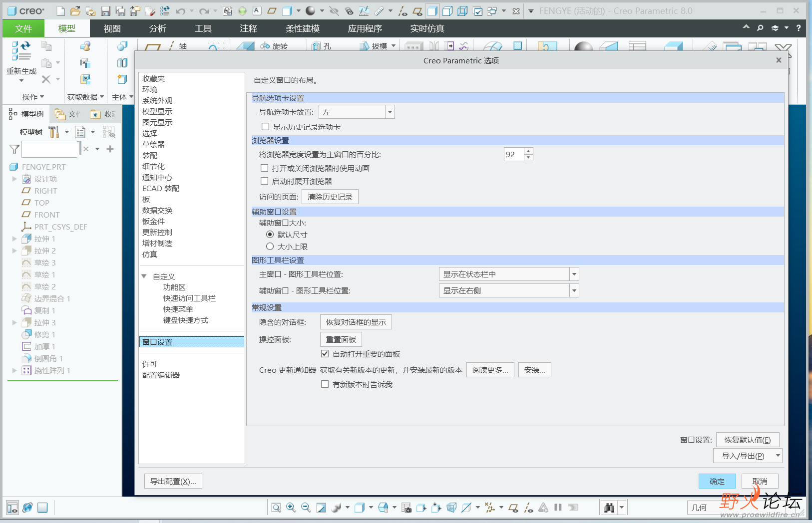Open 主窗口 graphics toolbar position dropdown
The height and width of the screenshot is (523, 812).
click(x=509, y=274)
